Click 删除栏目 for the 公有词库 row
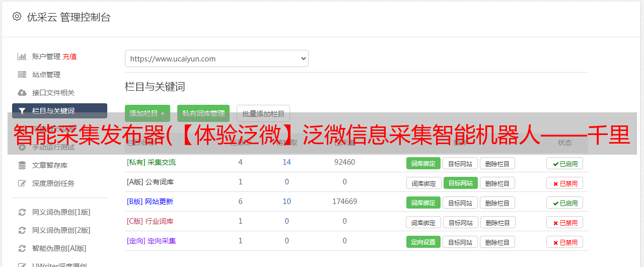 (x=497, y=183)
